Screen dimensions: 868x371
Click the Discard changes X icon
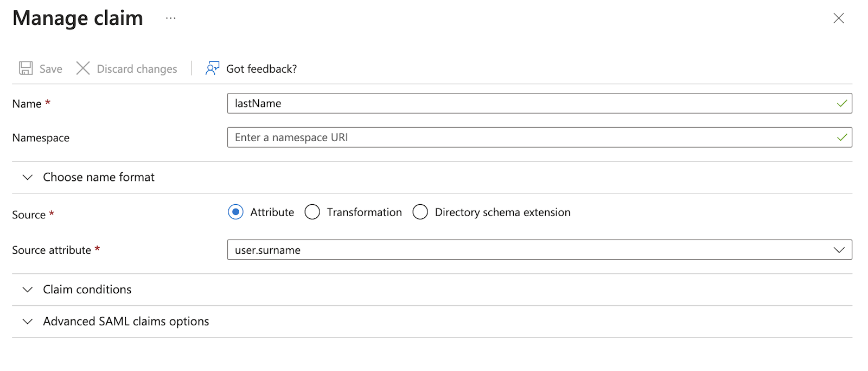[x=83, y=68]
